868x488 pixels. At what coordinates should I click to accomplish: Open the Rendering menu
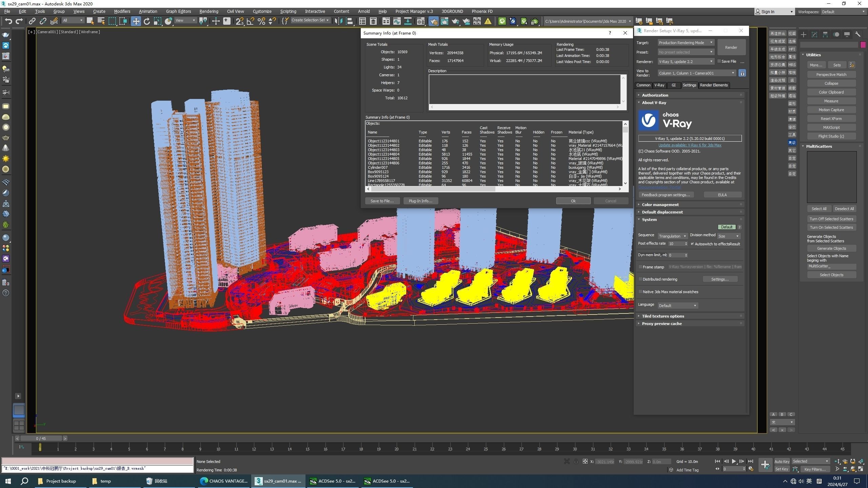209,12
